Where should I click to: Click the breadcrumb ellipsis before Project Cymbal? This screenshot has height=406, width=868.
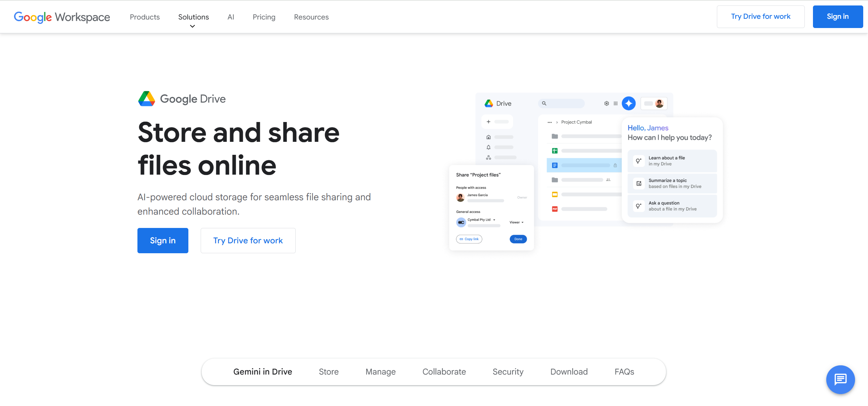[x=550, y=122]
